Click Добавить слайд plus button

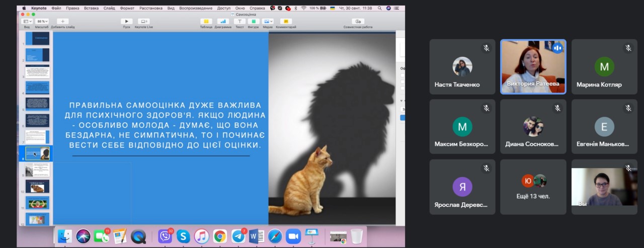pyautogui.click(x=62, y=21)
